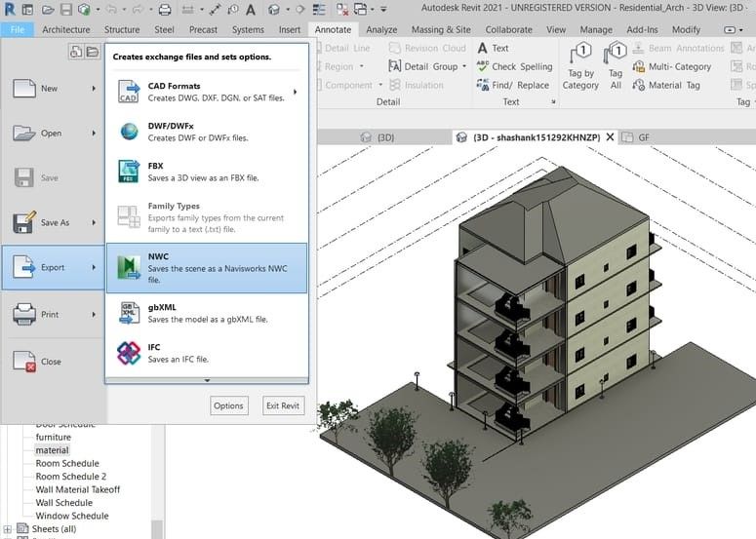Open the File tab

(18, 29)
